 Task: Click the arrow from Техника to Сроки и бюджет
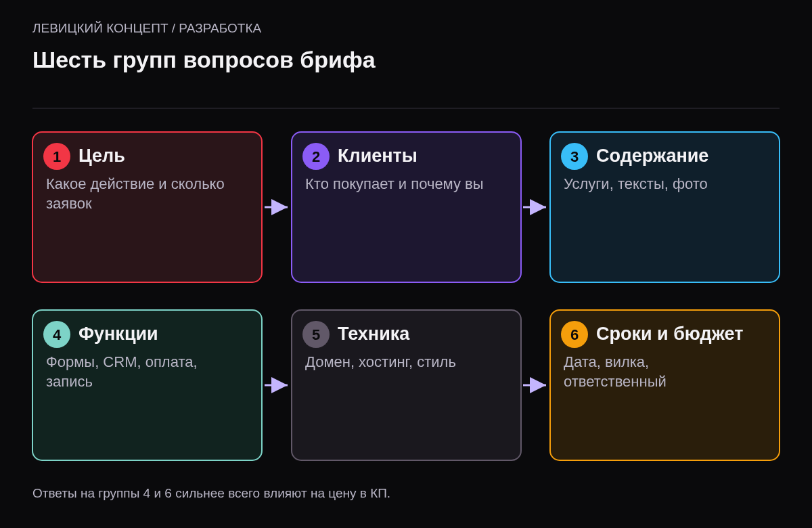click(x=535, y=385)
